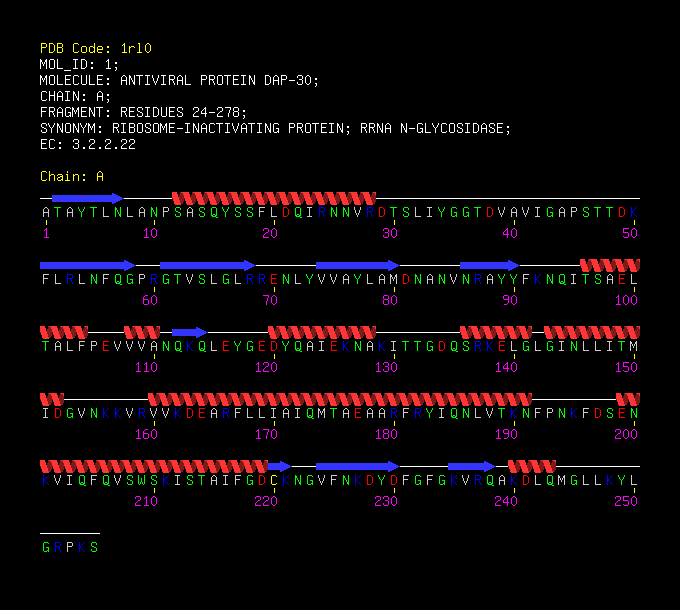Click residue number 110 label
The width and height of the screenshot is (680, 610).
coord(147,367)
